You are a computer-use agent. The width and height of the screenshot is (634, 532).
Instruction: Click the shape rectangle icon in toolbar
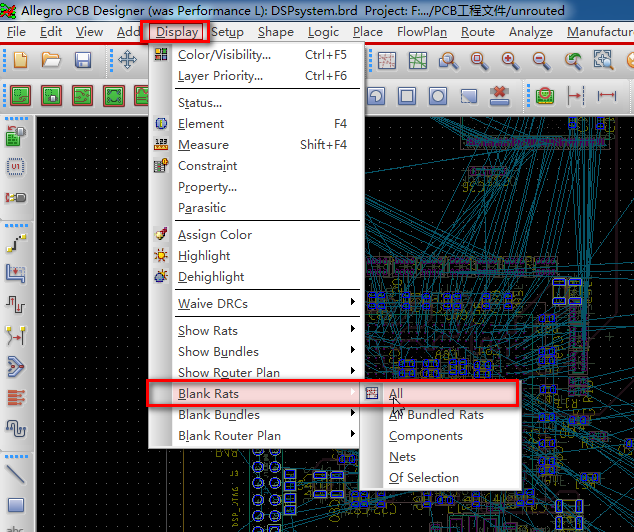(x=407, y=96)
